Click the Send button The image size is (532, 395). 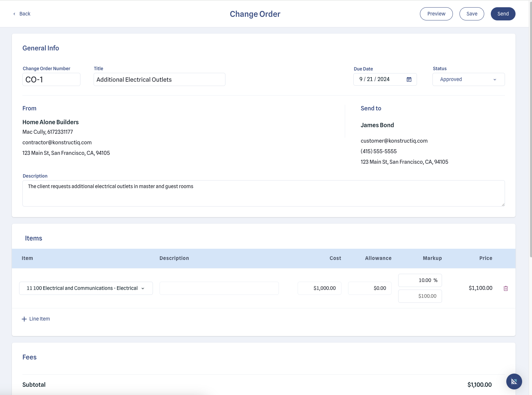pos(503,14)
